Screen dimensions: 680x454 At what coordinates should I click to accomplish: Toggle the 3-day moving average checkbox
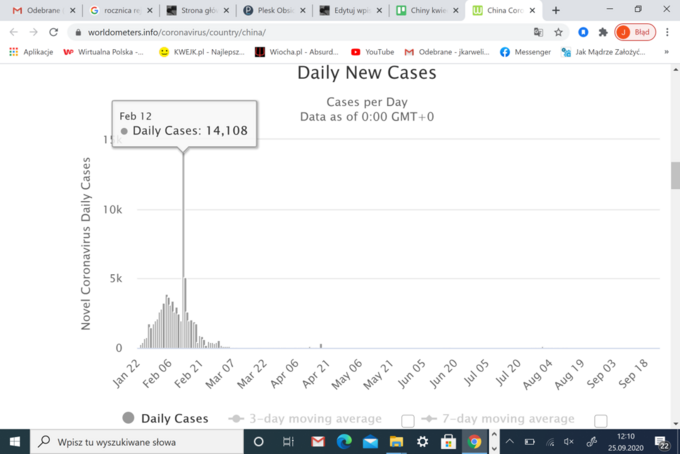[407, 420]
